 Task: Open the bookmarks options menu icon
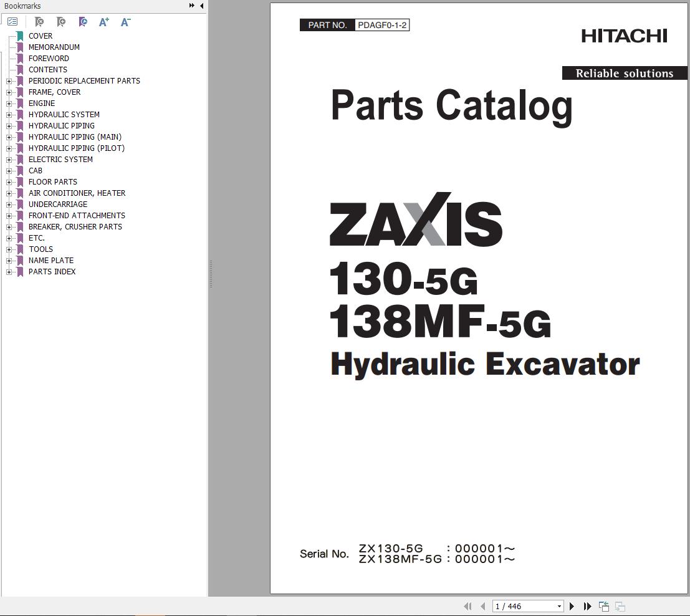point(12,22)
